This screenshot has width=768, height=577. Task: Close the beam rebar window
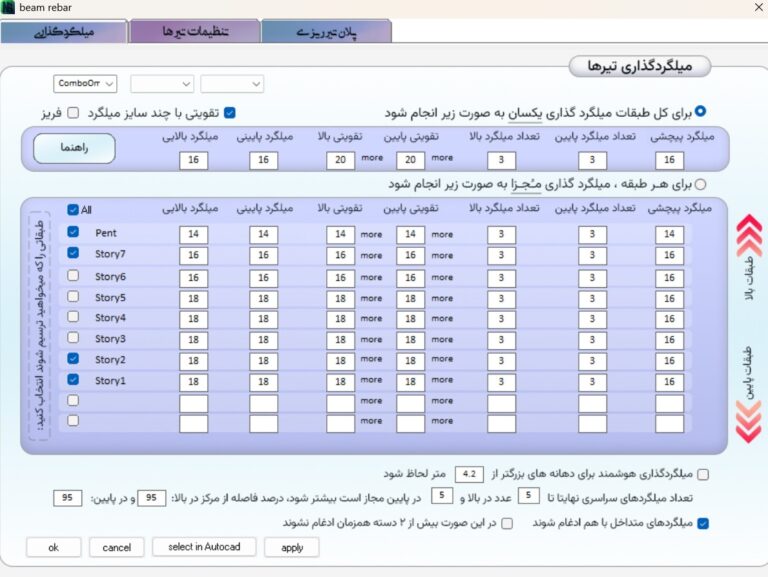758,7
